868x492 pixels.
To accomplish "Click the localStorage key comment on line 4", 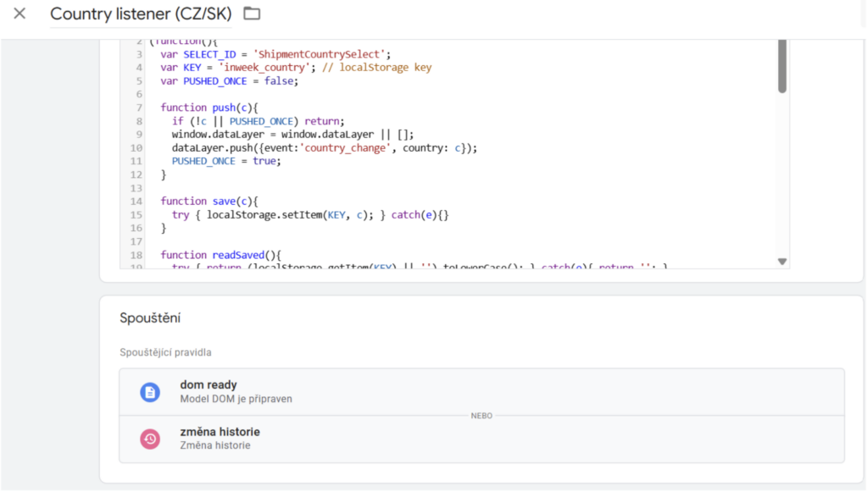I will 386,68.
